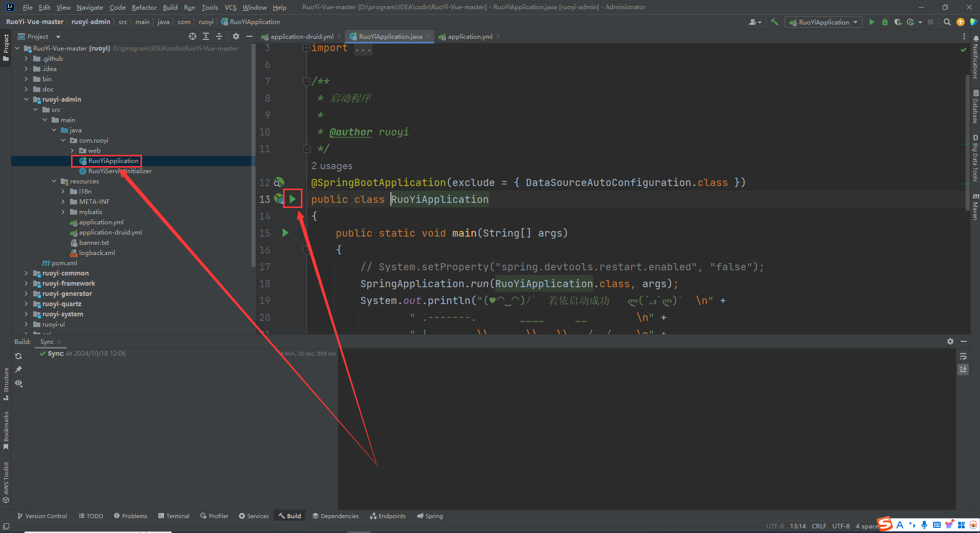980x533 pixels.
Task: Run with coverage shield icon
Action: (898, 22)
